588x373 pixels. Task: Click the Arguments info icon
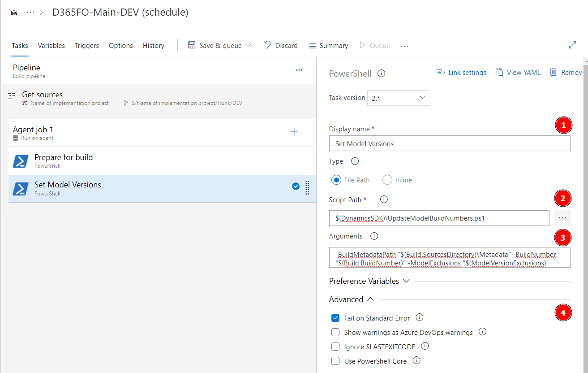pos(374,236)
